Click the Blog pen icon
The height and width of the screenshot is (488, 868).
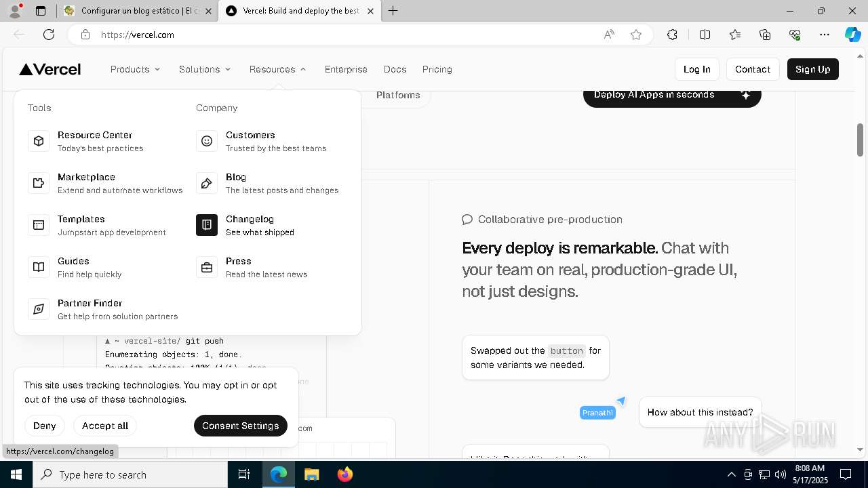(x=207, y=183)
